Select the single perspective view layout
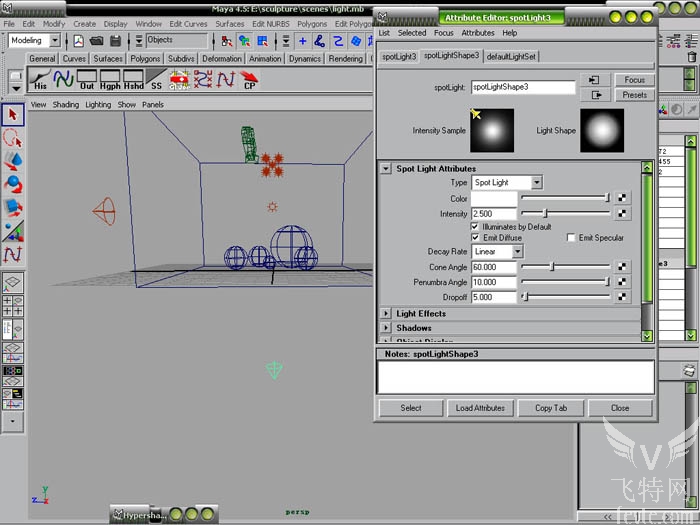 coord(13,282)
